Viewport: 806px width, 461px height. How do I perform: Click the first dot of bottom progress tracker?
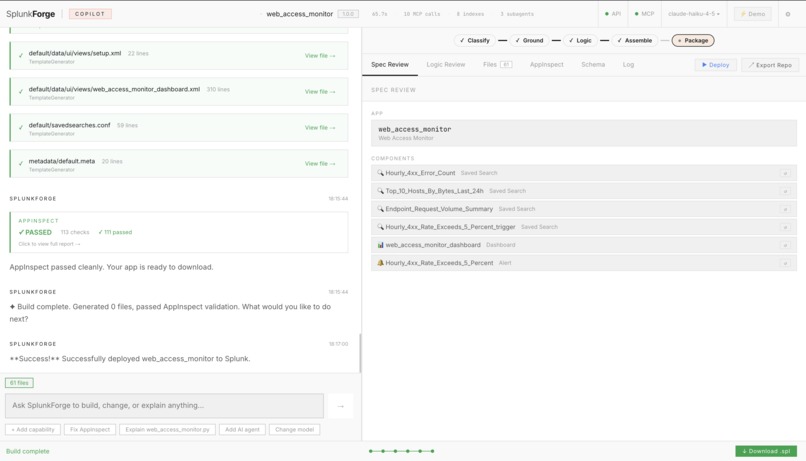pyautogui.click(x=371, y=451)
